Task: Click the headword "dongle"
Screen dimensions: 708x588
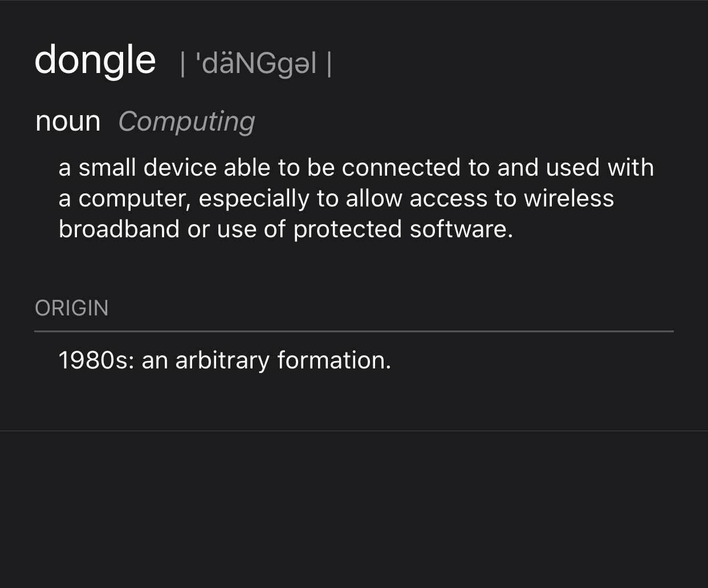Action: coord(95,60)
